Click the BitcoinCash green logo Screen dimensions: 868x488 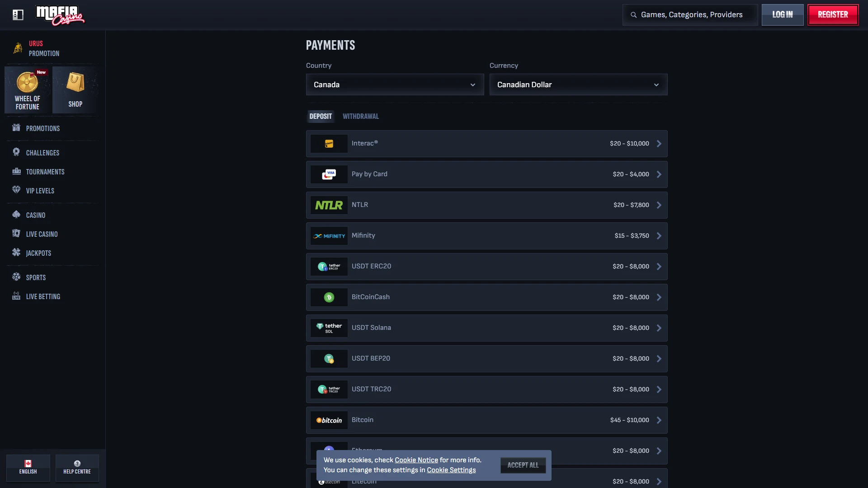pos(329,297)
